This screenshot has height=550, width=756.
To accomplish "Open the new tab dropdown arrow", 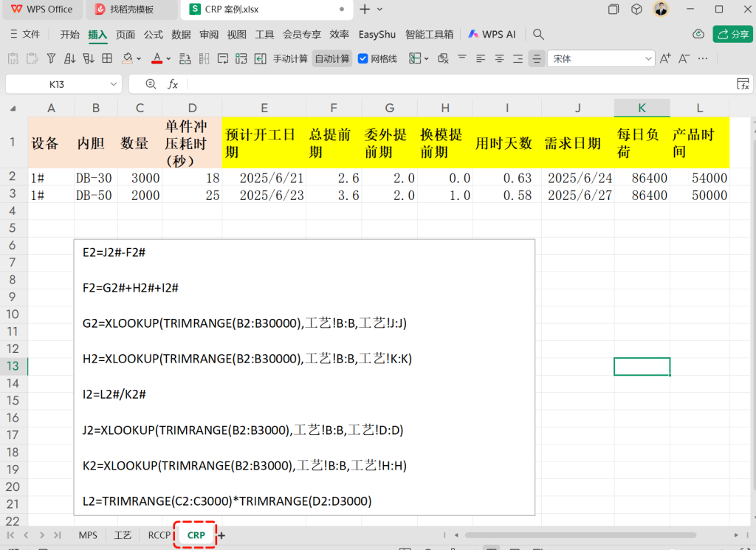I will [x=380, y=9].
